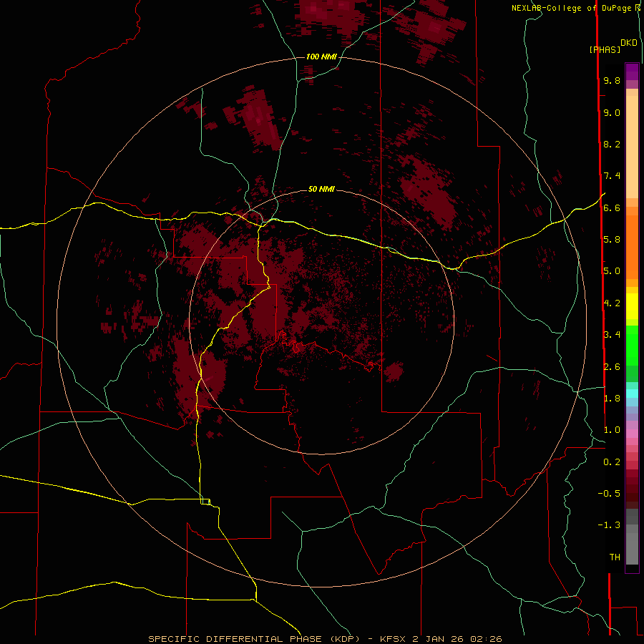This screenshot has width=644, height=644.
Task: Click the -0.5 value on the color scale
Action: 609,494
